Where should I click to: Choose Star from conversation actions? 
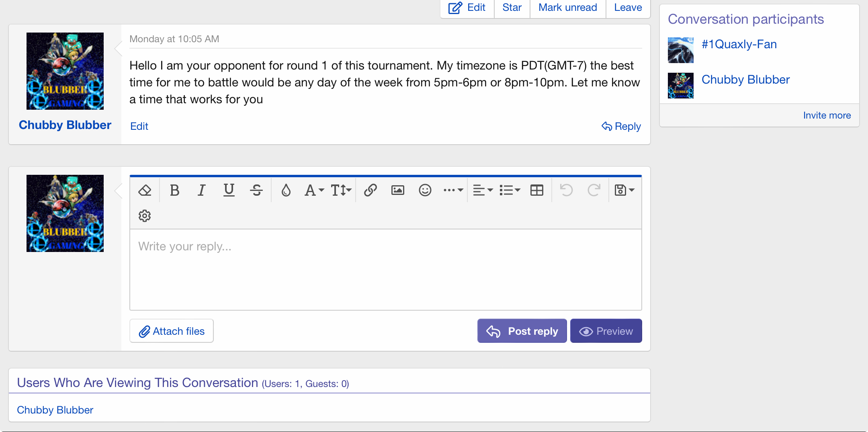coord(512,8)
